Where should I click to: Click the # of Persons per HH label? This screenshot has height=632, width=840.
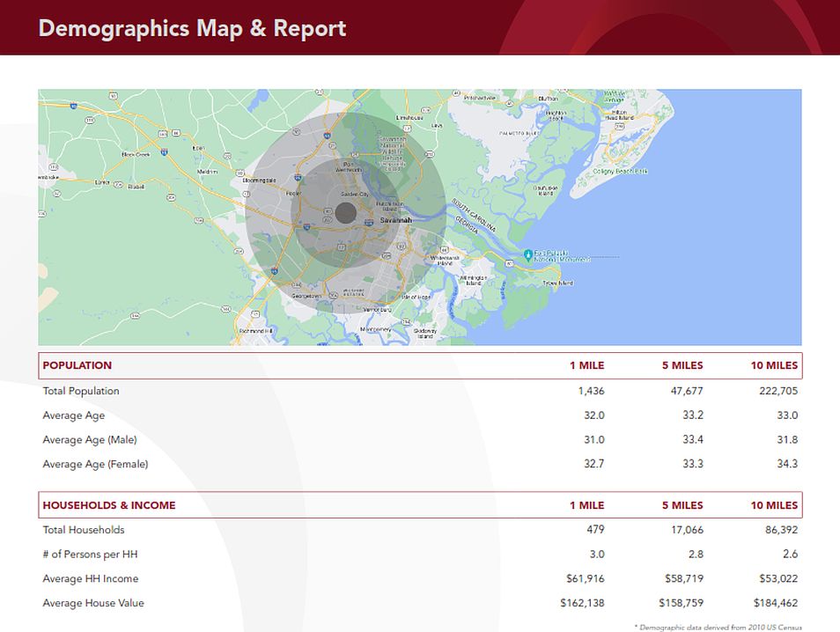point(90,555)
